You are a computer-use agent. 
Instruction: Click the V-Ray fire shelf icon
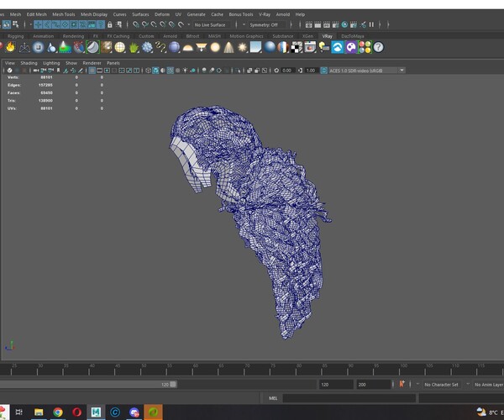coord(10,47)
